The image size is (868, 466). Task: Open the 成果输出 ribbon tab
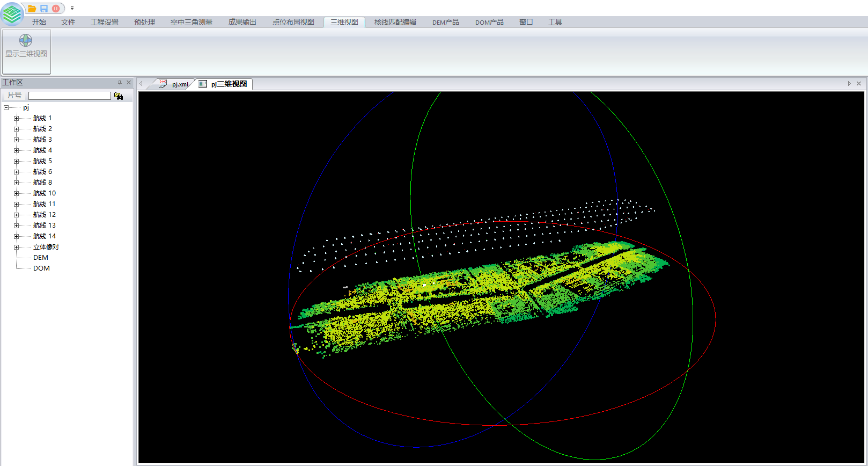coord(242,22)
